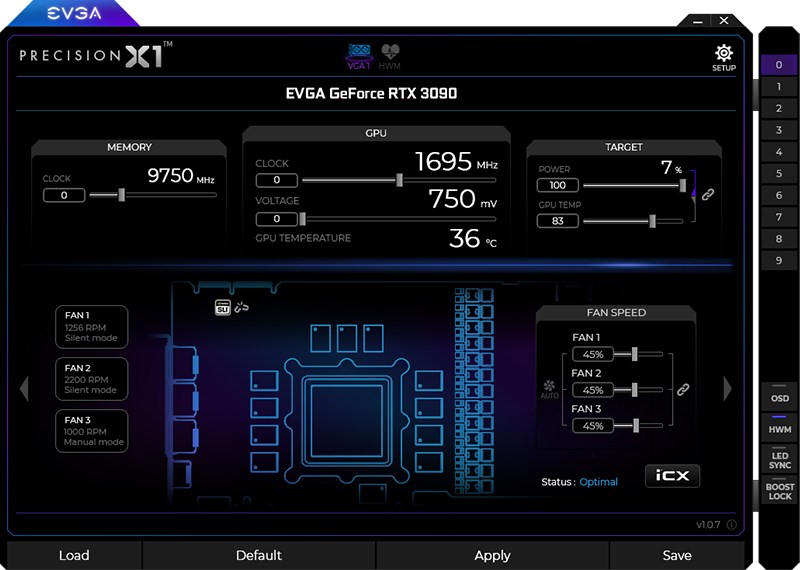Viewport: 800px width, 570px height.
Task: Select profile slot 7
Action: point(779,217)
